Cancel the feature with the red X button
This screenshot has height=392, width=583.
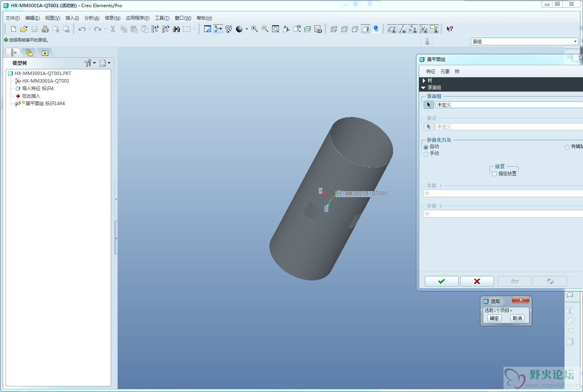[x=477, y=281]
